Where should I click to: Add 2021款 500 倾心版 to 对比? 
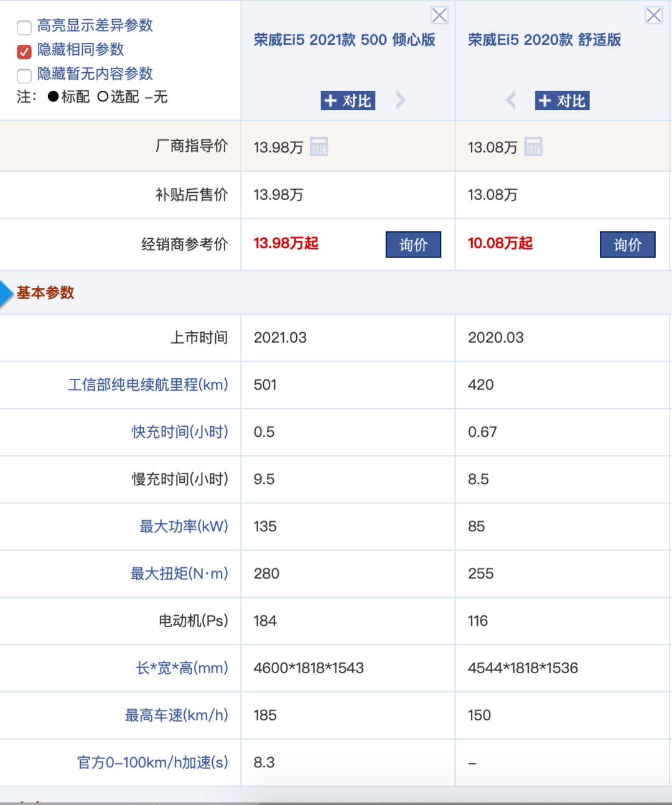point(348,101)
